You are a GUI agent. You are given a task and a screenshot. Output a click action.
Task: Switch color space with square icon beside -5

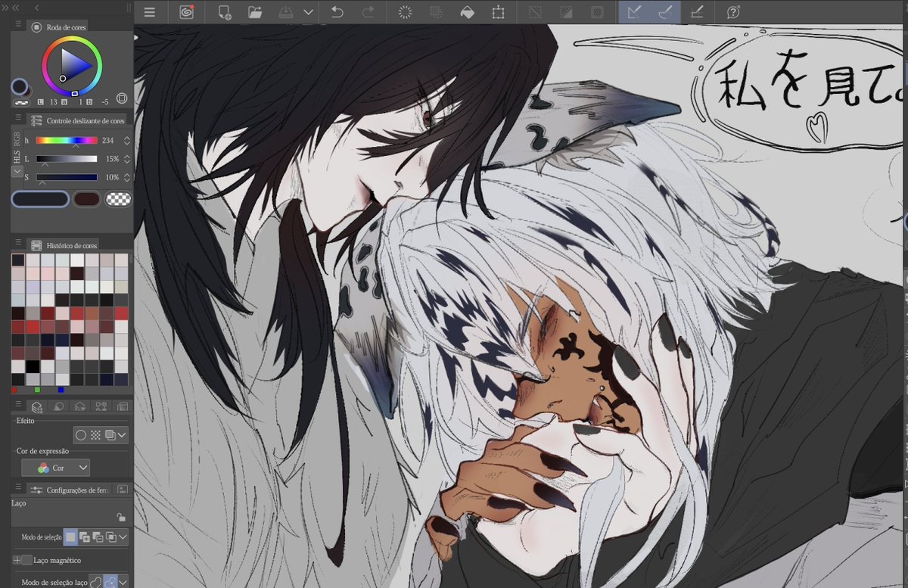point(122,98)
